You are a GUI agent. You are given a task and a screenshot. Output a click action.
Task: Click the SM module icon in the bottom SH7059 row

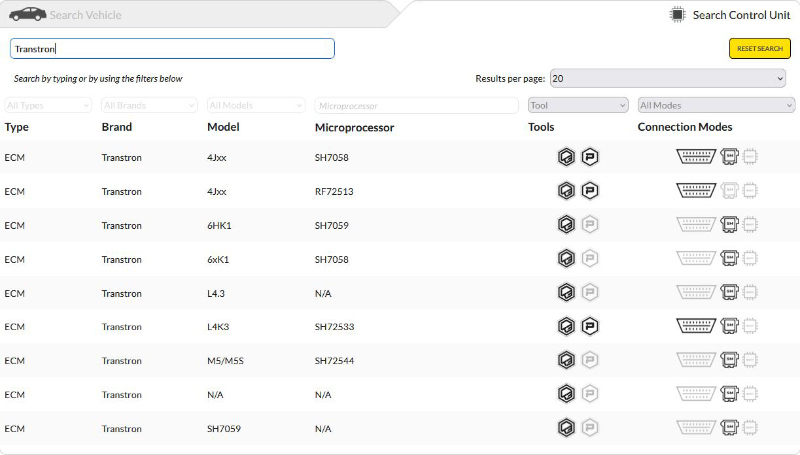tap(730, 429)
